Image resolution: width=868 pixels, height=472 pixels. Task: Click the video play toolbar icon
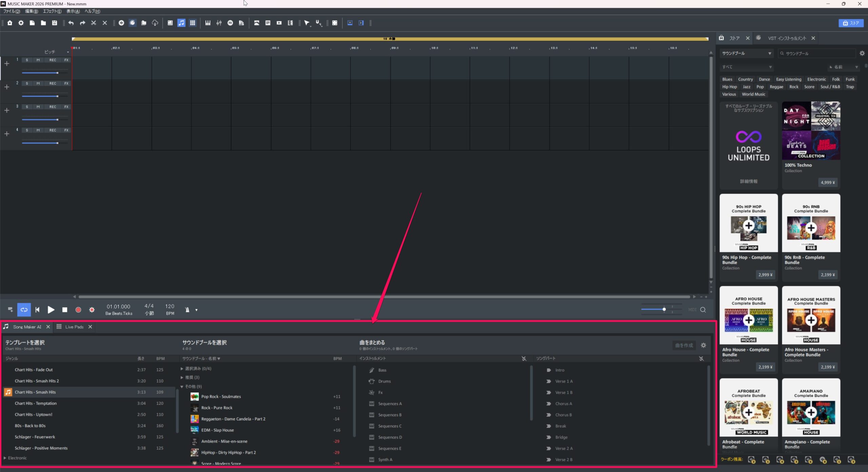click(x=279, y=23)
